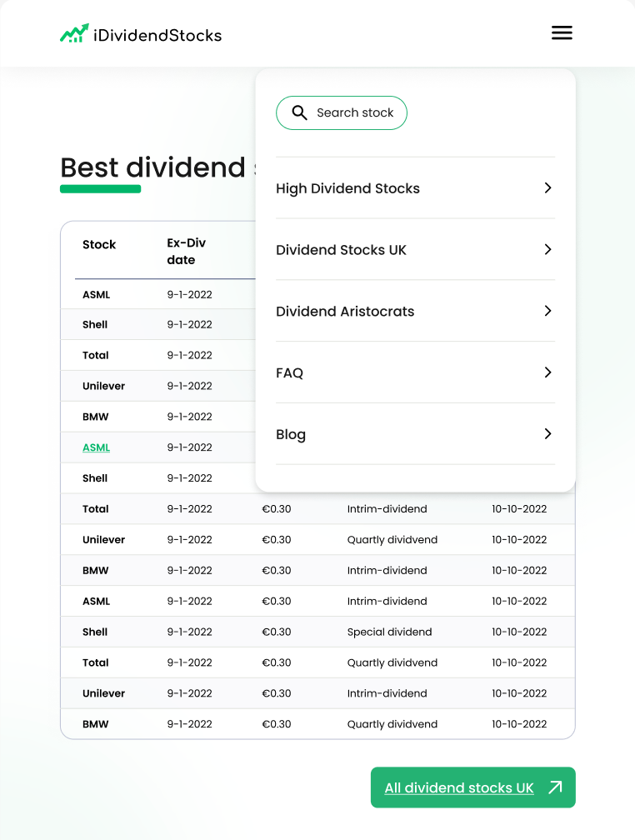Click the arrow icon on All dividend stocks button
The width and height of the screenshot is (635, 840).
(x=556, y=787)
